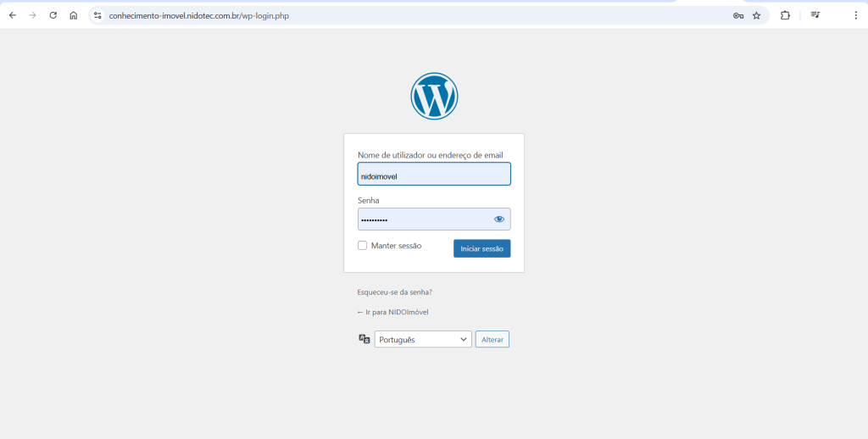868x439 pixels.
Task: Click the language translation icon
Action: tap(364, 339)
